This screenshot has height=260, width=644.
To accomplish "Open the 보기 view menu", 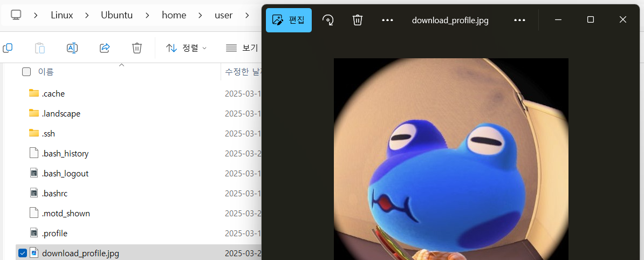I will (x=242, y=48).
